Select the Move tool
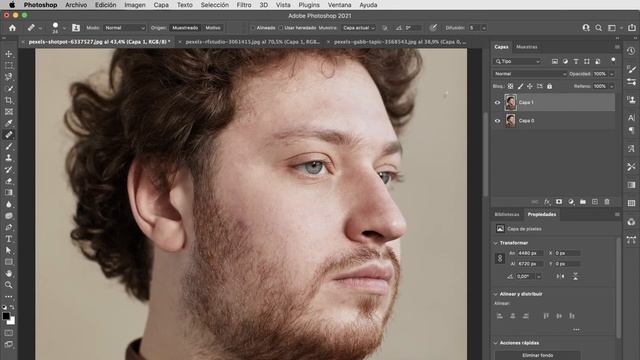Viewport: 640px width, 360px height. point(9,54)
